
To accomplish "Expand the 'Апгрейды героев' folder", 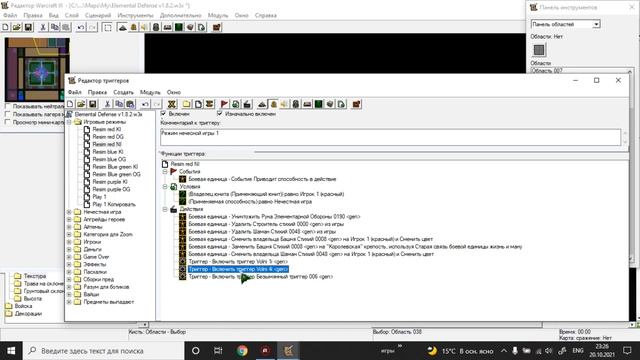I will [x=69, y=219].
